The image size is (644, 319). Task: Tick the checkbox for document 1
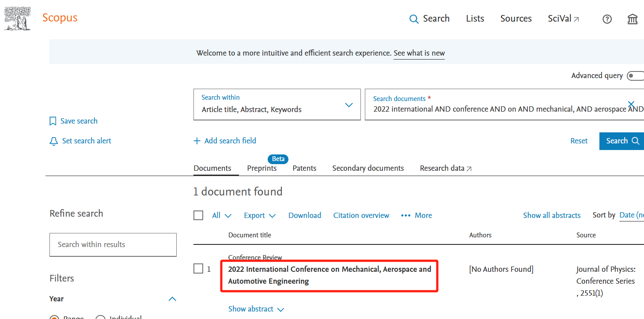198,269
